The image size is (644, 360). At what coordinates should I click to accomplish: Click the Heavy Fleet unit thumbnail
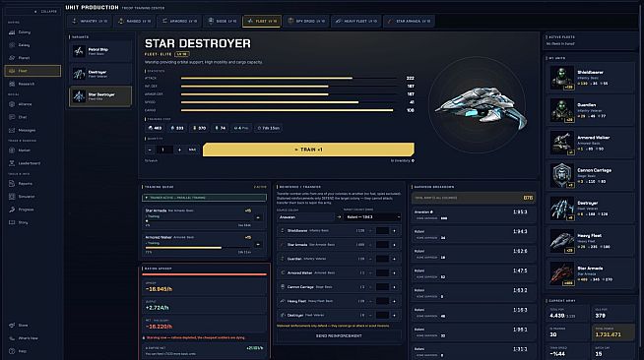pos(562,241)
